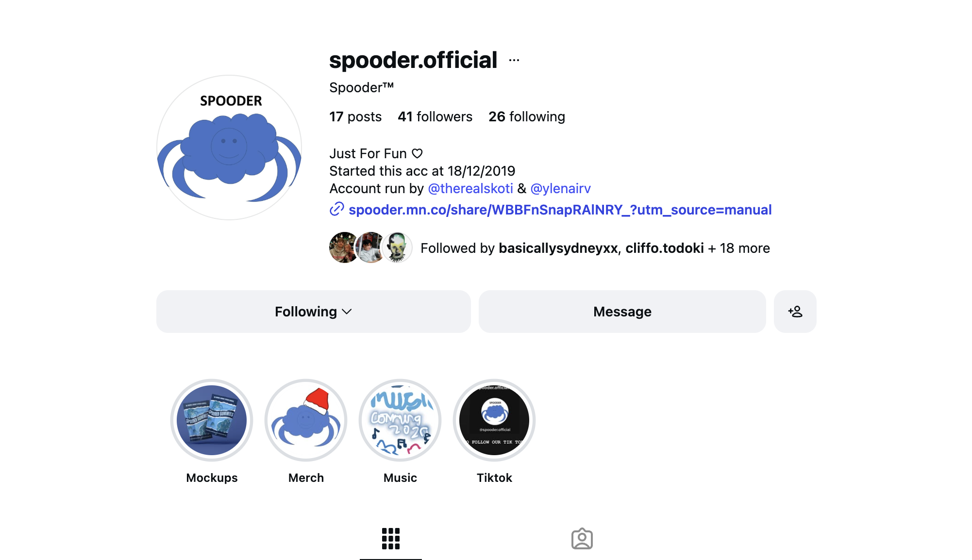Open the @ylenairv profile mention
This screenshot has height=560, width=972.
[561, 188]
